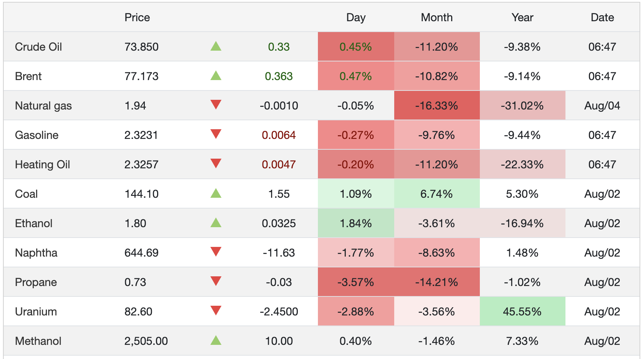Click the Naphtha month change -8.63%
The image size is (644, 359).
click(x=437, y=253)
